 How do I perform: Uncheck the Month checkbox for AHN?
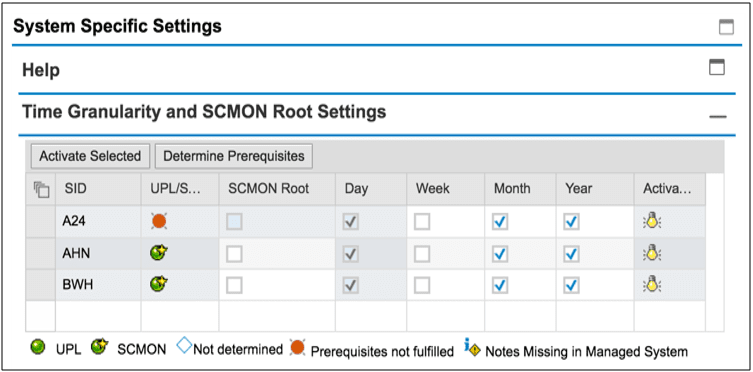(x=500, y=253)
